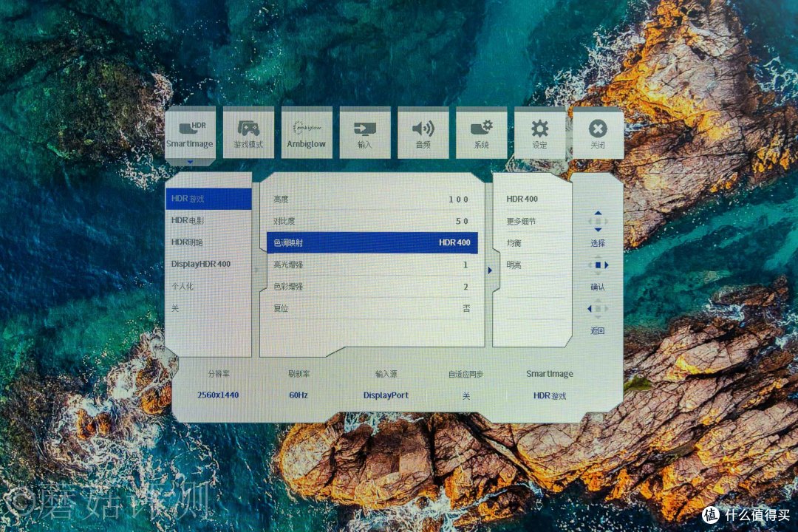Click the 自适应同步 label in status bar
798x532 pixels.
[465, 374]
